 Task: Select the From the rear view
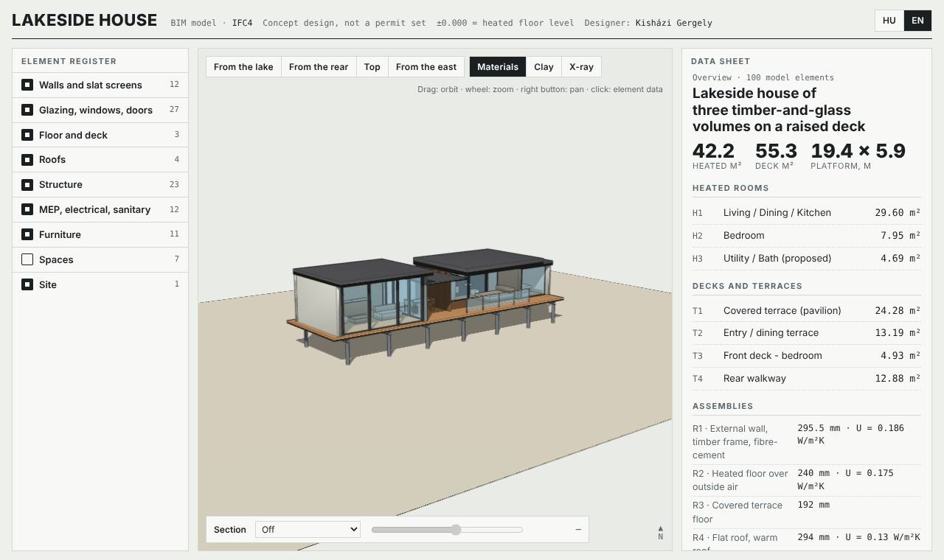tap(319, 67)
